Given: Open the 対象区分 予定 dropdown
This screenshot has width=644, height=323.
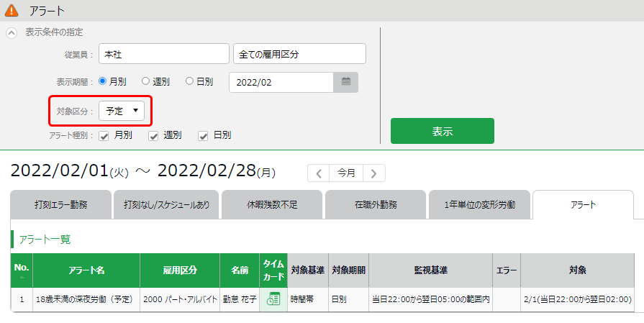Looking at the screenshot, I should coord(122,111).
